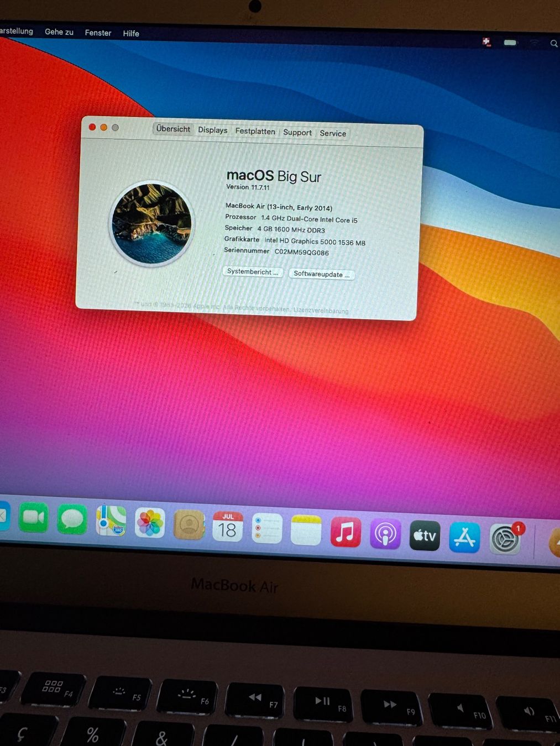The height and width of the screenshot is (746, 560).
Task: Select the Support tab
Action: pos(297,132)
